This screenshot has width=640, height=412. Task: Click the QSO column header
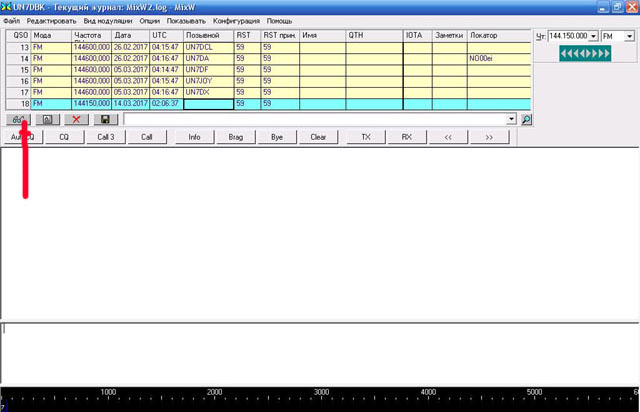(18, 36)
